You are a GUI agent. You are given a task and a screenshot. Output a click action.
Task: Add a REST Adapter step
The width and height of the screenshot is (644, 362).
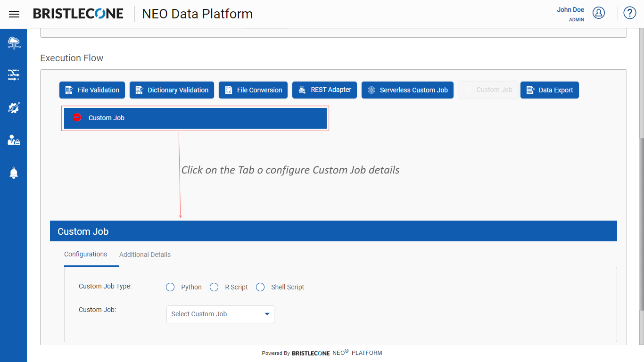(324, 90)
